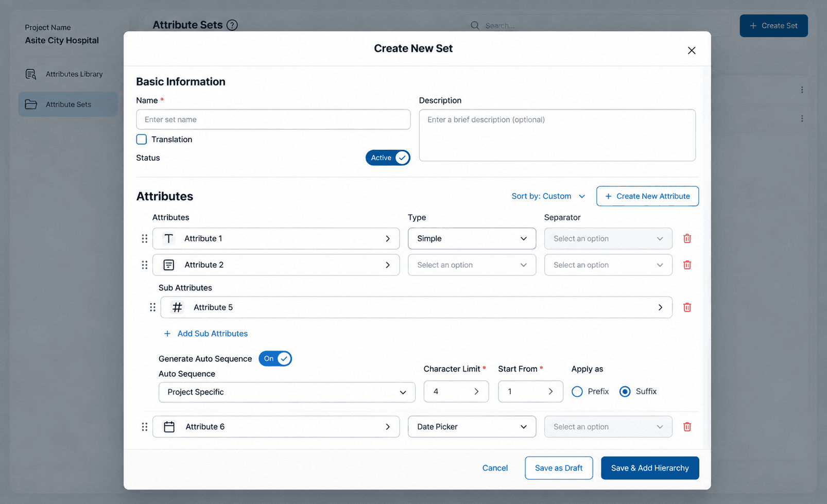This screenshot has height=504, width=827.
Task: Turn off Generate Auto Sequence switch
Action: tap(275, 359)
